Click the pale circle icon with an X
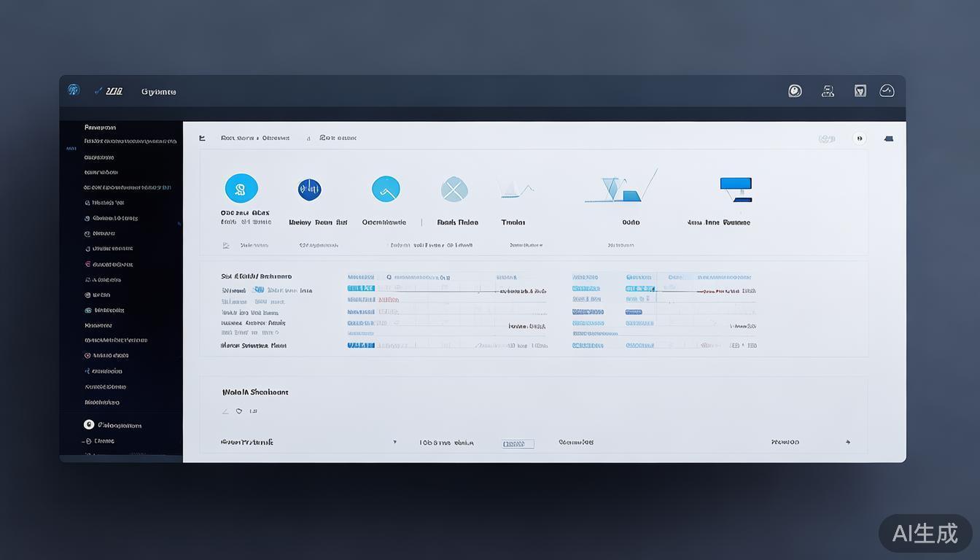The height and width of the screenshot is (560, 980). pyautogui.click(x=454, y=190)
